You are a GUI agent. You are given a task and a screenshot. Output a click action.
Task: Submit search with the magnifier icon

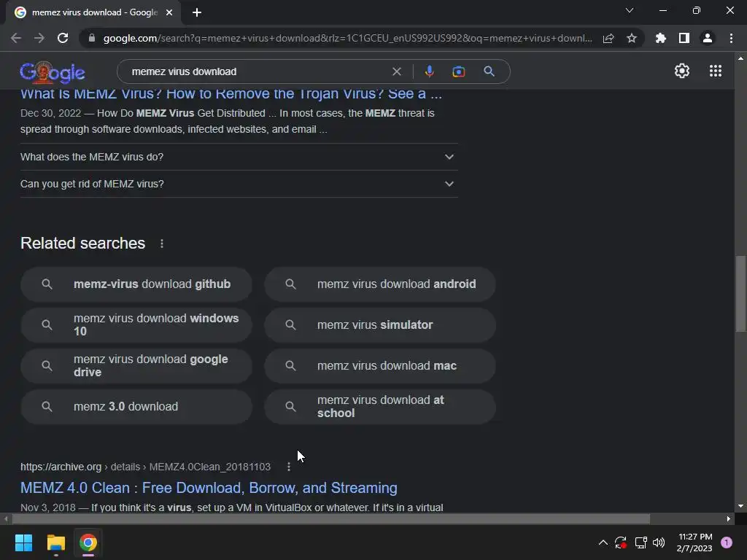[489, 71]
